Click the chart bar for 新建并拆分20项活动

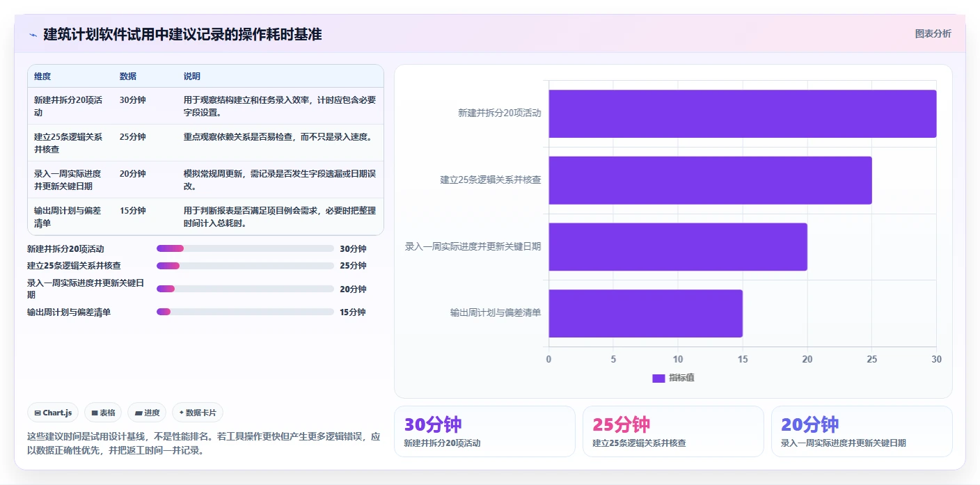click(x=743, y=113)
